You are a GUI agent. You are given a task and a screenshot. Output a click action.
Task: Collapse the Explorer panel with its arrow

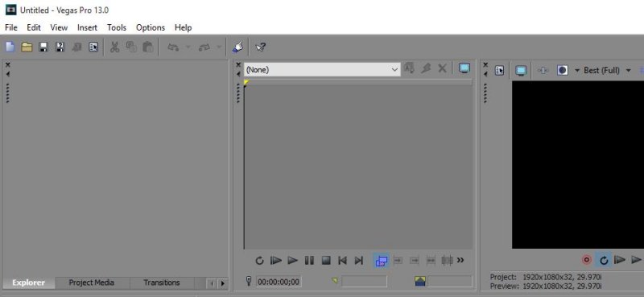(8, 74)
